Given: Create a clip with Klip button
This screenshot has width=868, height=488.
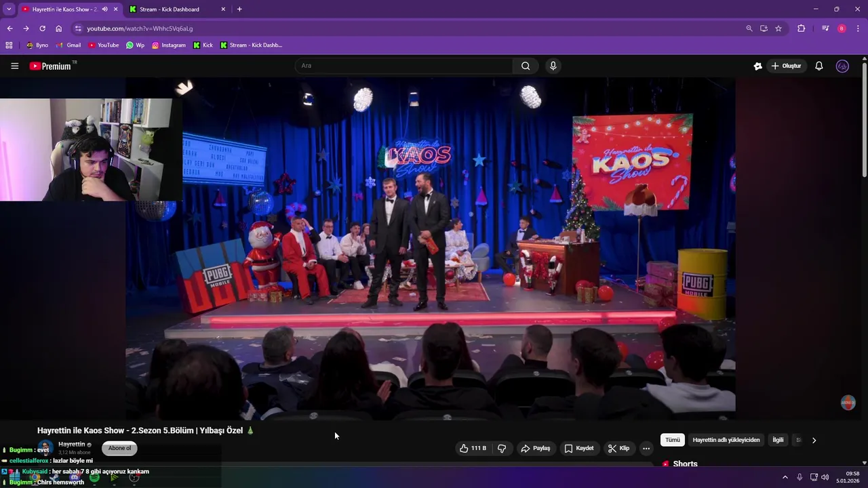Looking at the screenshot, I should pyautogui.click(x=618, y=448).
